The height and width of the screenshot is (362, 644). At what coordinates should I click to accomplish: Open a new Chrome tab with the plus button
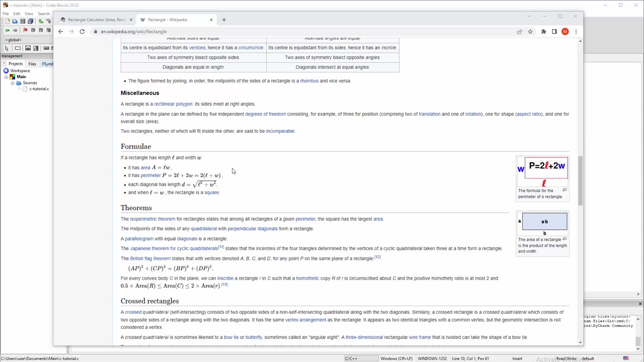[x=224, y=20]
